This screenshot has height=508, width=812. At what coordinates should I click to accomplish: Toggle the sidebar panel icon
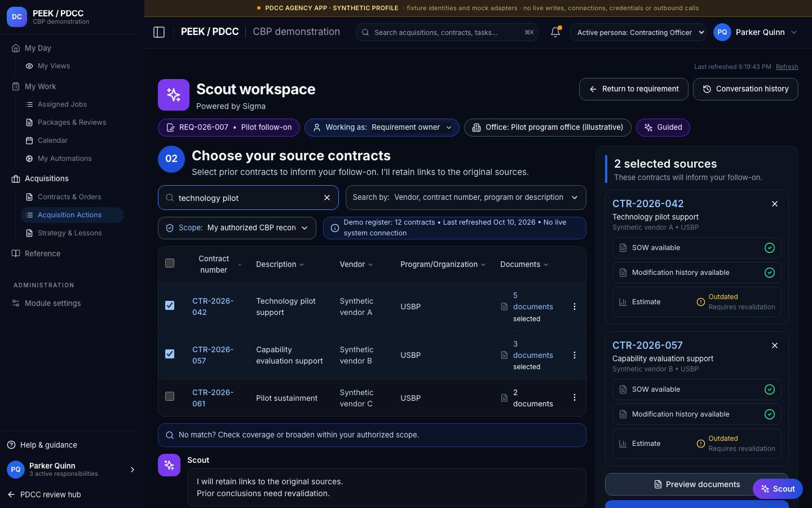(159, 32)
